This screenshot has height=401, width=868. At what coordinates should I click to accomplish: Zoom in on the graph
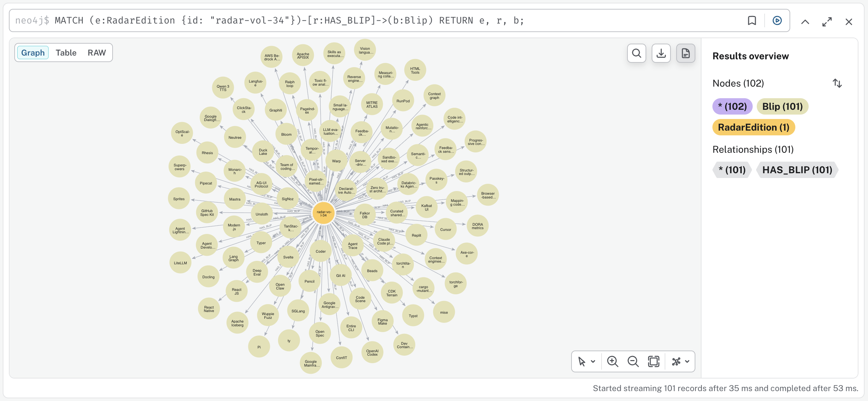tap(612, 361)
